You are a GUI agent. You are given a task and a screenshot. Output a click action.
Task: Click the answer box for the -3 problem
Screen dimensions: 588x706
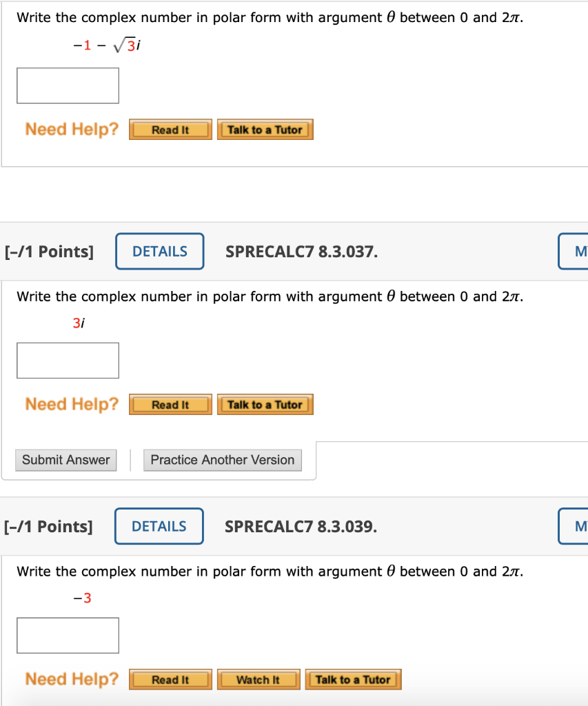click(68, 635)
